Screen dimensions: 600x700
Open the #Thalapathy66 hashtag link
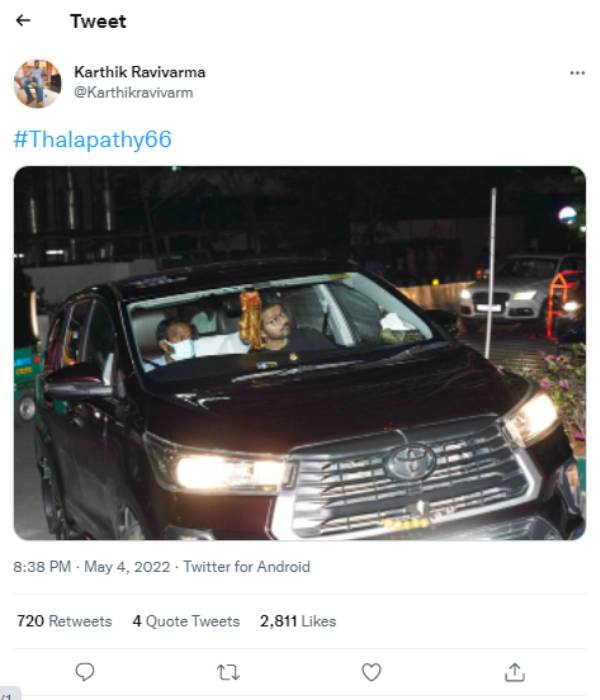point(92,139)
